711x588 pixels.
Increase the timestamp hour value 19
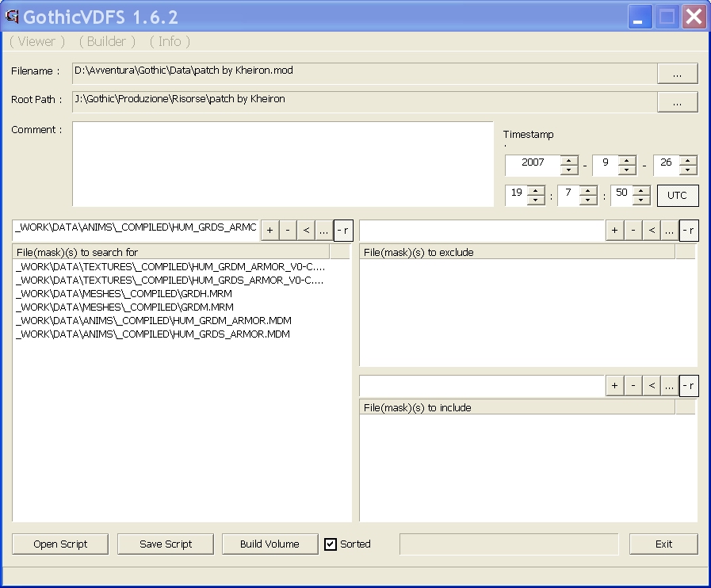click(536, 190)
